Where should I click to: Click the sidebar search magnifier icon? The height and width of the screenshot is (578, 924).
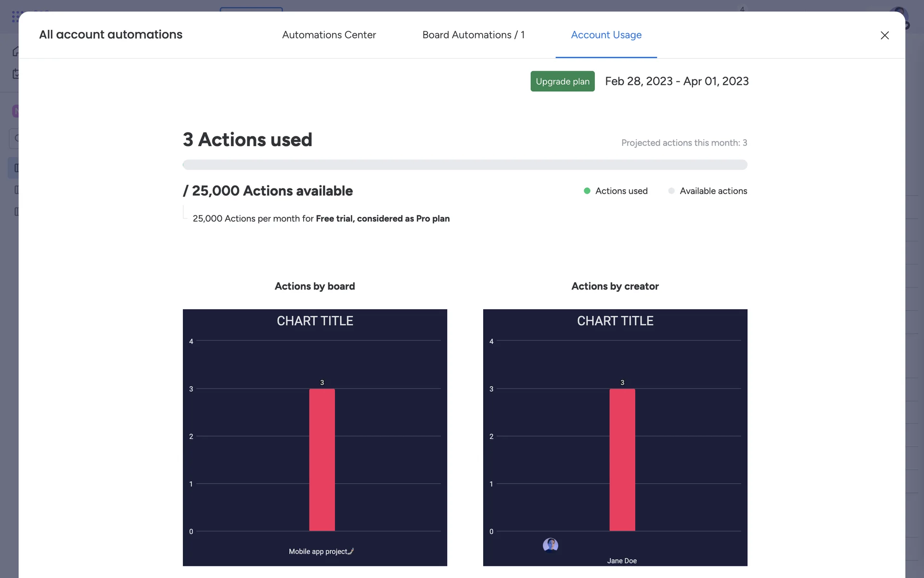tap(16, 139)
